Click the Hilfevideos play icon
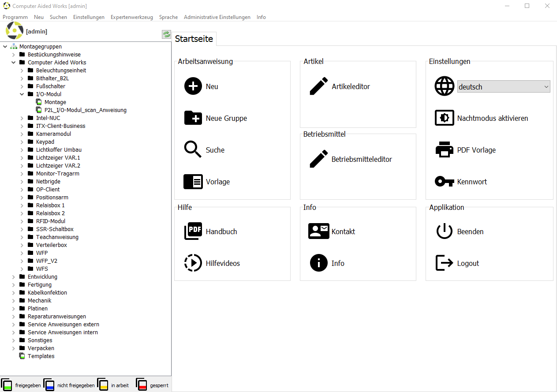Viewport: 557px width, 392px height. [193, 263]
